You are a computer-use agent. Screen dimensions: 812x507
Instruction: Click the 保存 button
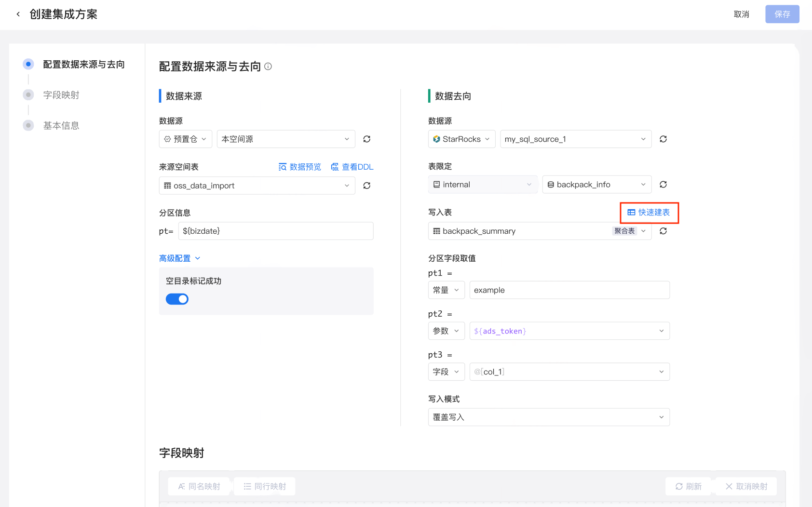tap(782, 14)
